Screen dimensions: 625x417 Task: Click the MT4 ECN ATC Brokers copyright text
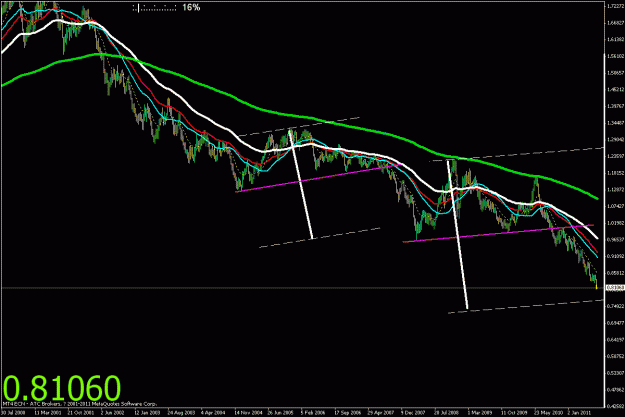click(80, 404)
